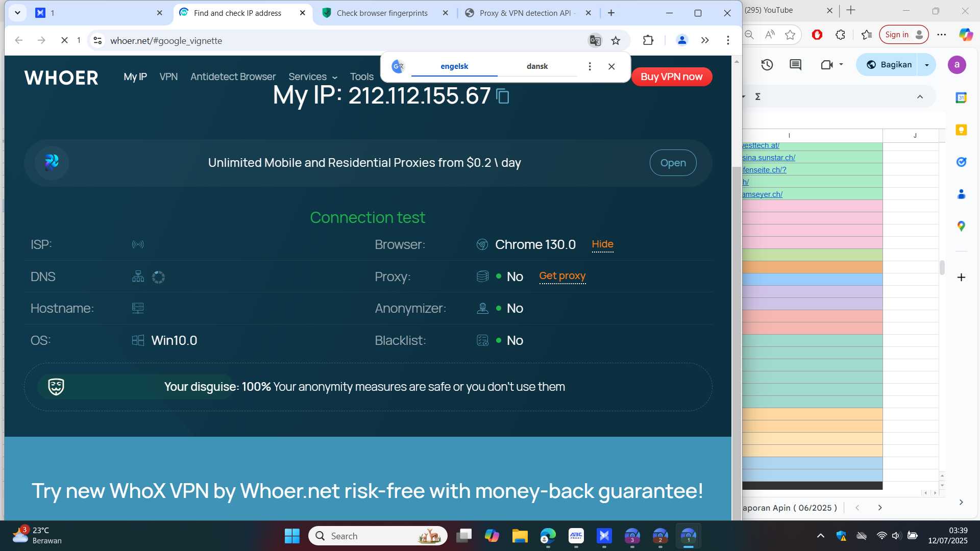Open version history in Google Sheets
Viewport: 980px width, 551px height.
pyautogui.click(x=767, y=65)
